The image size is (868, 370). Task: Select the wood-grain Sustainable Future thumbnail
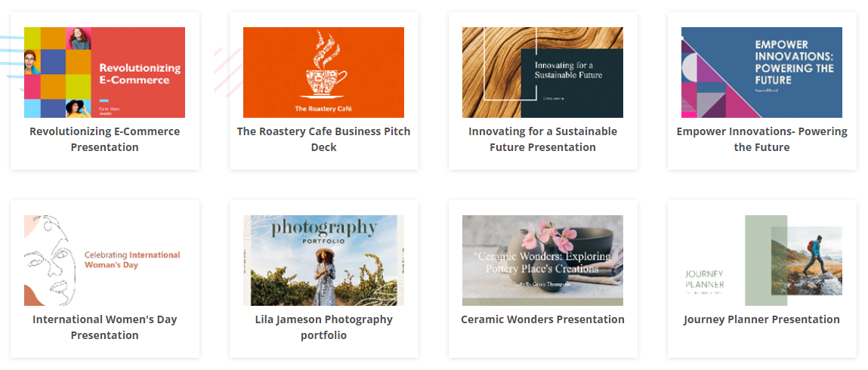[542, 72]
